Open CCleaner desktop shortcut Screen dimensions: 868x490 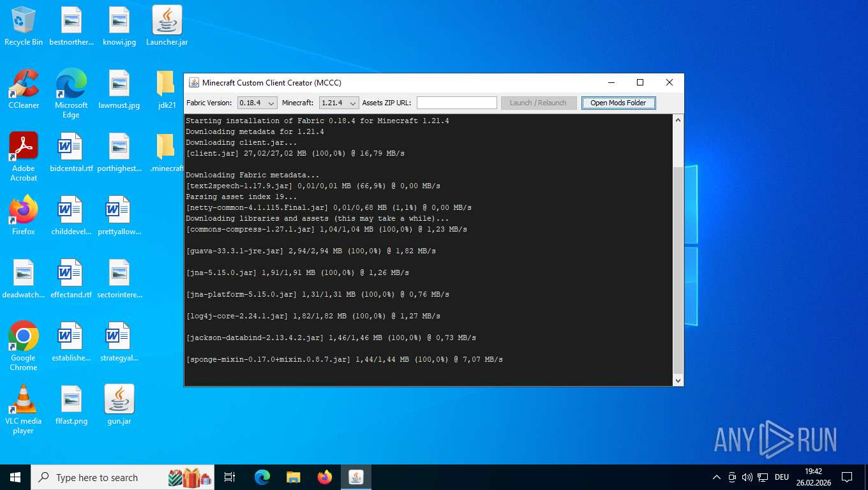(x=24, y=89)
